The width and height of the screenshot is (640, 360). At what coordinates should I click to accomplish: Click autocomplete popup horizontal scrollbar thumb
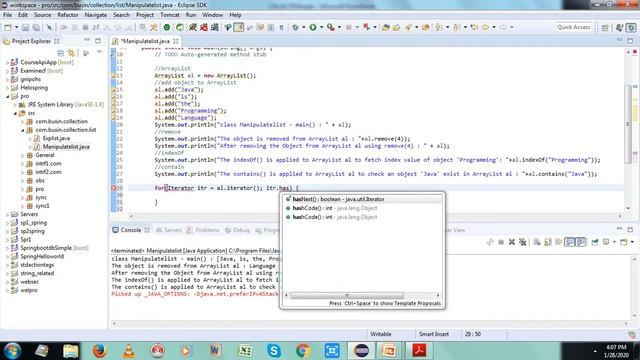pyautogui.click(x=347, y=295)
